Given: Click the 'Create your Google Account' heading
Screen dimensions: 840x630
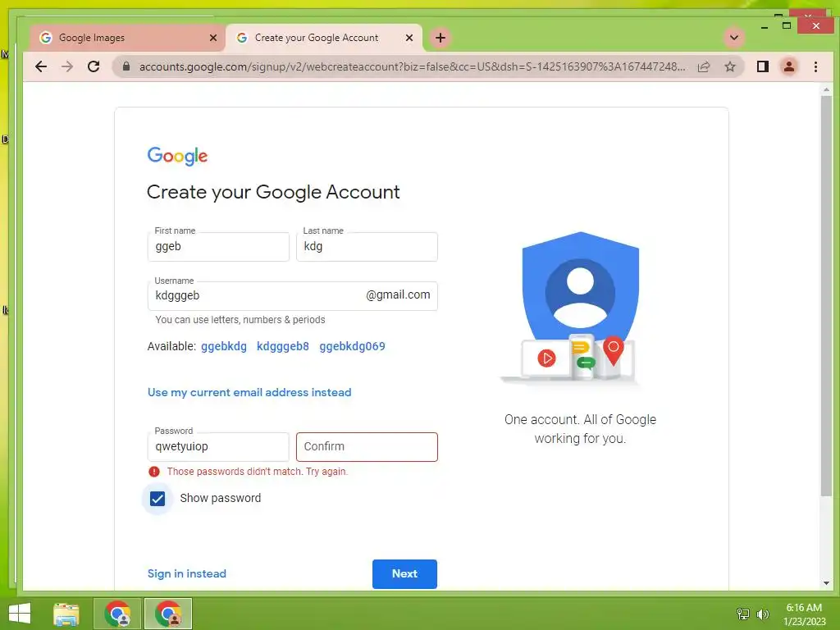Looking at the screenshot, I should coord(273,192).
